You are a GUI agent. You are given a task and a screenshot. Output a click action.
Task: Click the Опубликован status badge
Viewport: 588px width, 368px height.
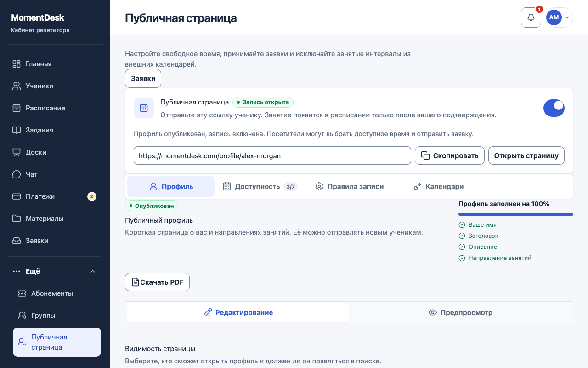point(152,206)
